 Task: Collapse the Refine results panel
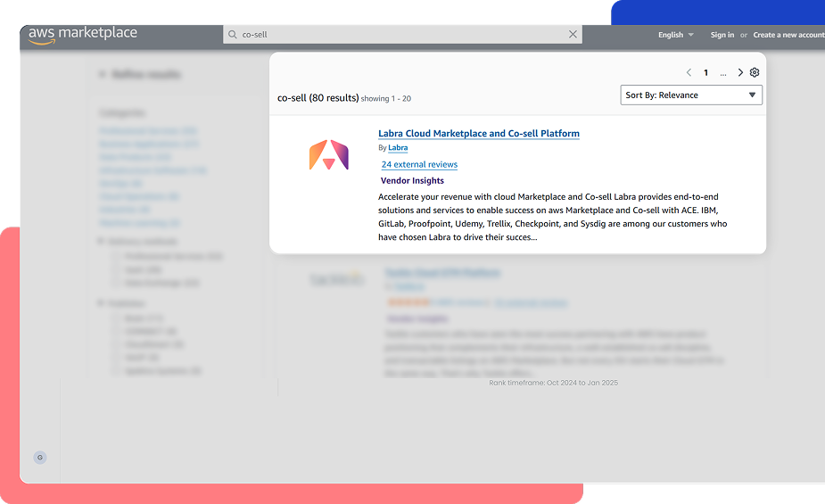tap(102, 74)
